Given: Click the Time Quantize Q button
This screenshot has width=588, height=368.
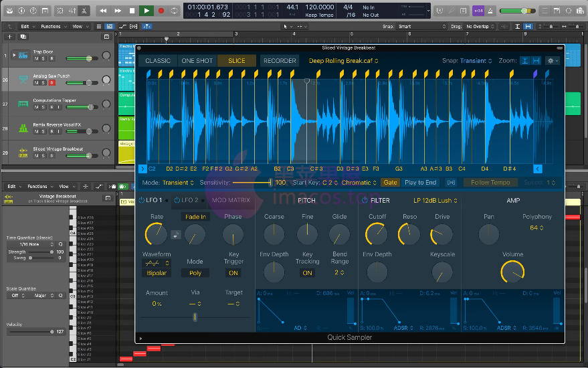Looking at the screenshot, I should pyautogui.click(x=60, y=244).
